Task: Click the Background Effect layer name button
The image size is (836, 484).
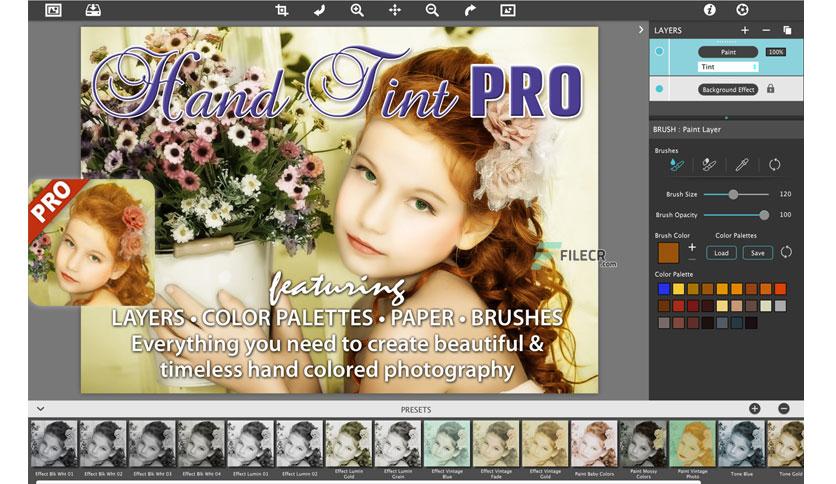Action: pos(728,90)
